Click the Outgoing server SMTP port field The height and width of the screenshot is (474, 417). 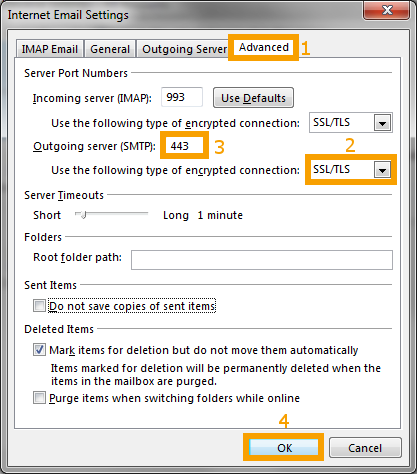[x=185, y=146]
